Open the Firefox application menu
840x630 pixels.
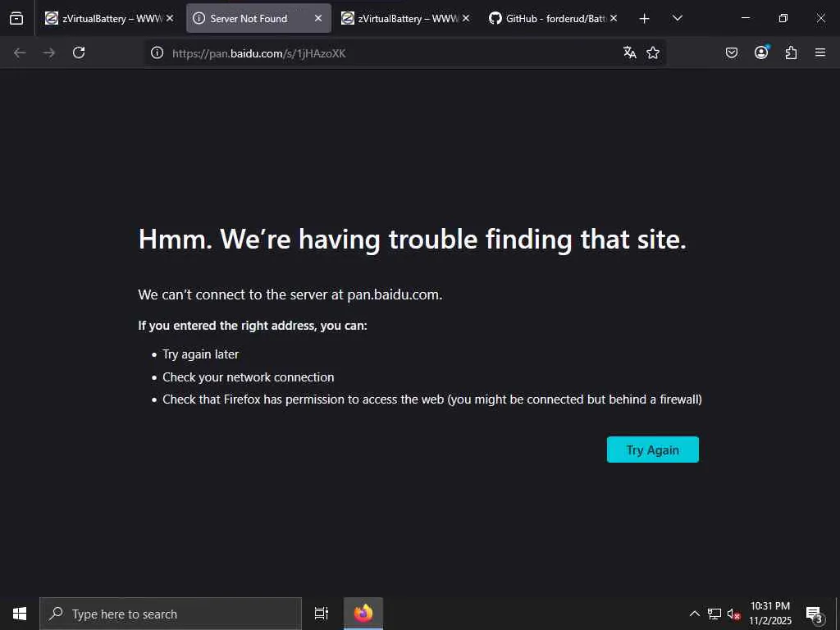point(820,52)
